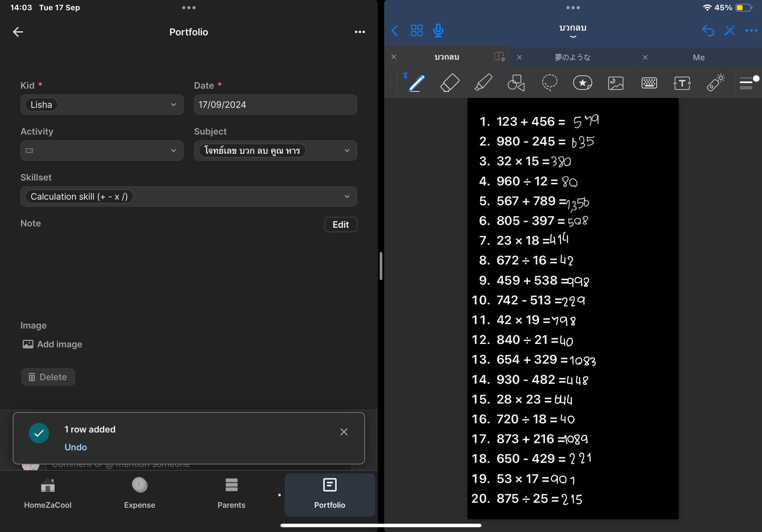The image size is (762, 532).
Task: Open the Expense tab in the bottom bar
Action: pos(139,493)
